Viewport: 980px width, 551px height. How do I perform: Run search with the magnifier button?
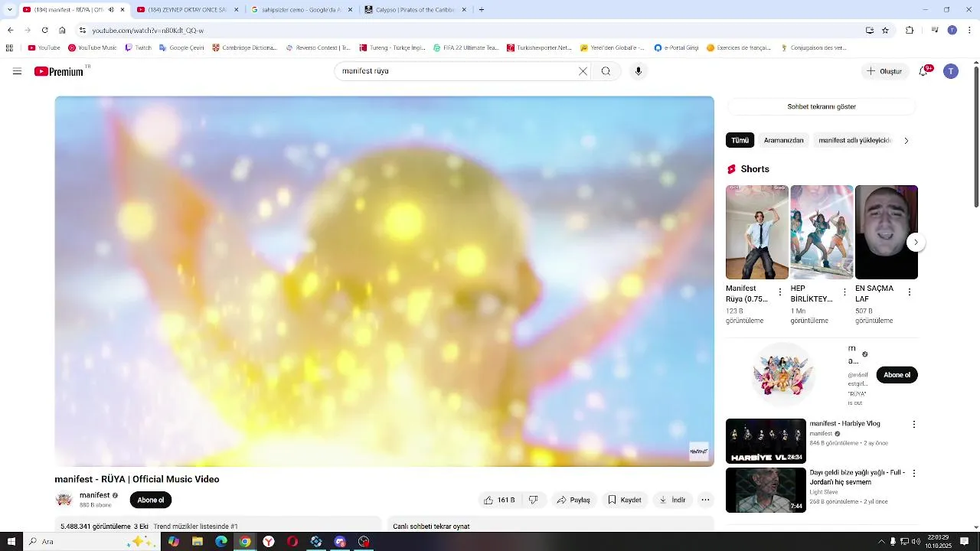point(606,71)
